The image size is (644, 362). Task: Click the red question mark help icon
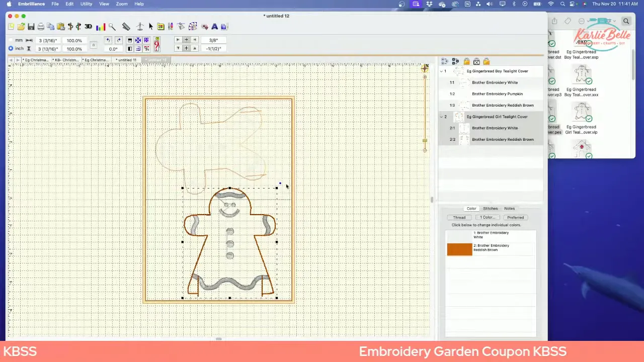tap(156, 44)
